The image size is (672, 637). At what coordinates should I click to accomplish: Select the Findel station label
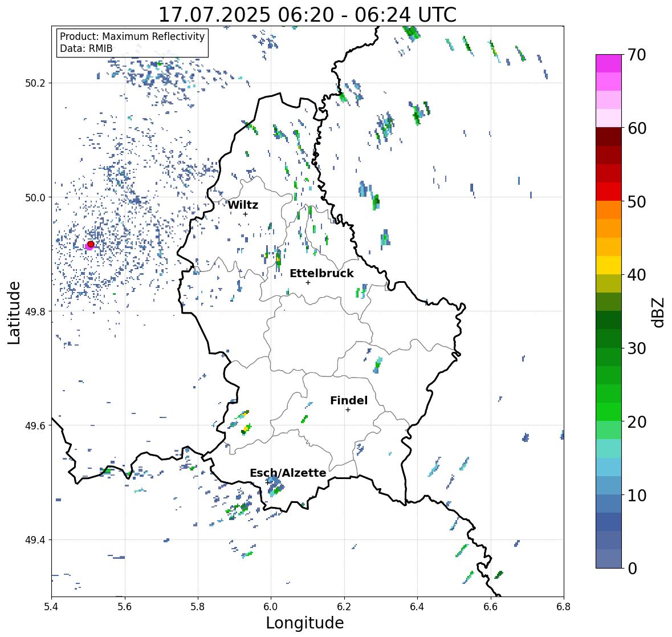coord(348,400)
